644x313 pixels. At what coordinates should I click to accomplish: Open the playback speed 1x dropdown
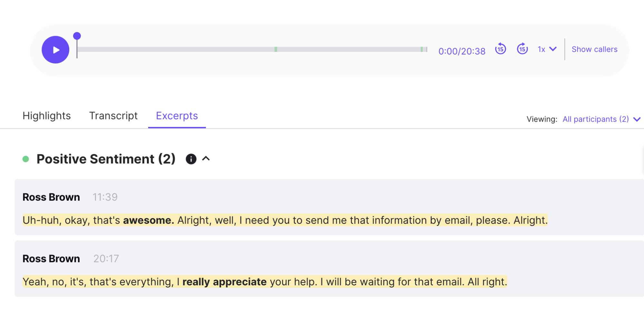[546, 49]
